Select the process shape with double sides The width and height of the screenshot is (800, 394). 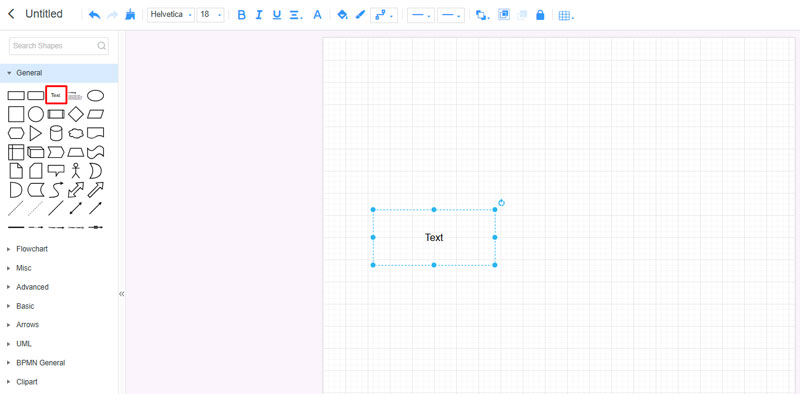click(56, 114)
